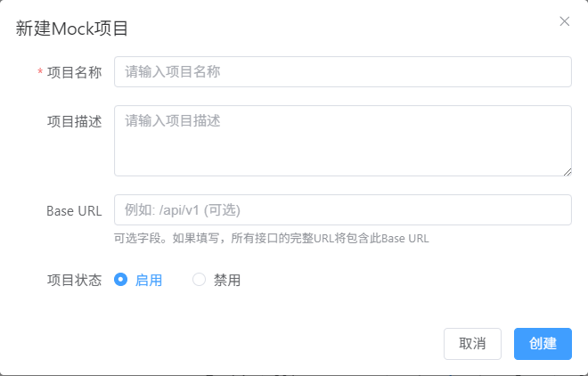The width and height of the screenshot is (588, 376).
Task: Click into the 项目名称 input field
Action: [343, 71]
